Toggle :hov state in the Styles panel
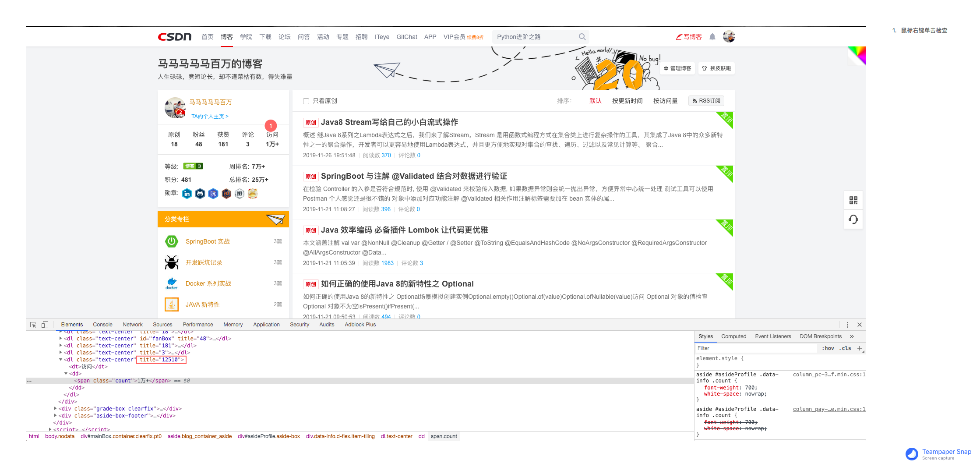 pos(828,348)
